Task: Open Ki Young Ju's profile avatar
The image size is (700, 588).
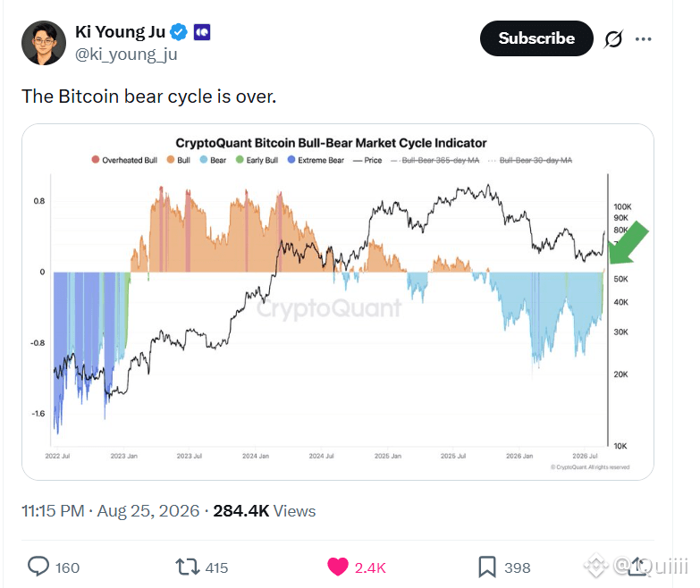Action: pyautogui.click(x=44, y=43)
